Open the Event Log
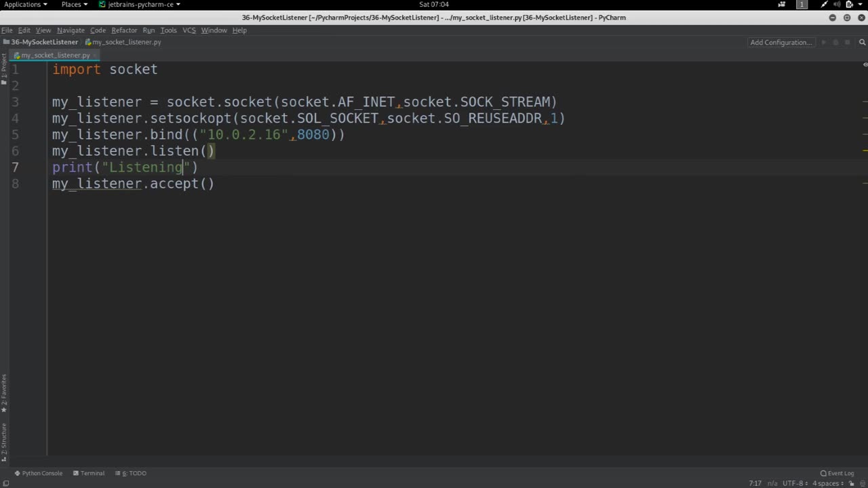 837,473
